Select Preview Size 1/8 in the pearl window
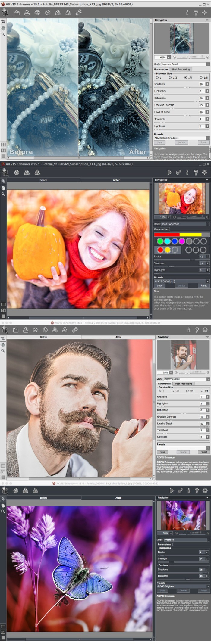This screenshot has height=644, width=211. click(201, 77)
